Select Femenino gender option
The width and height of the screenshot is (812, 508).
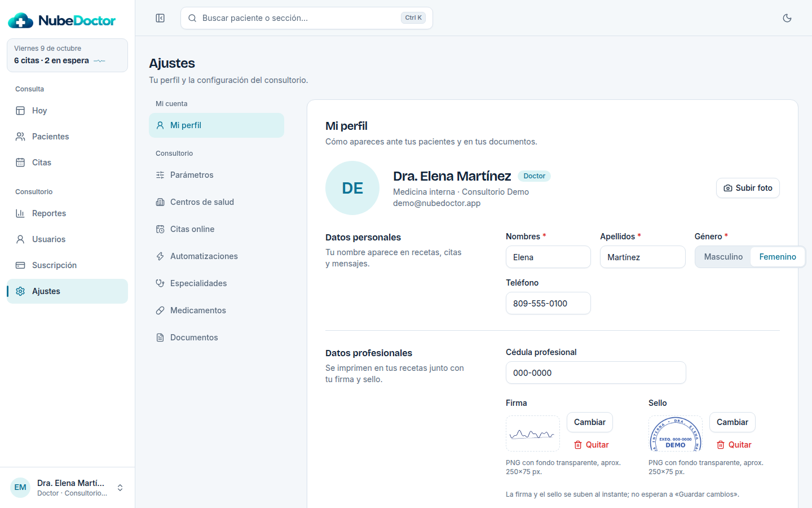778,257
